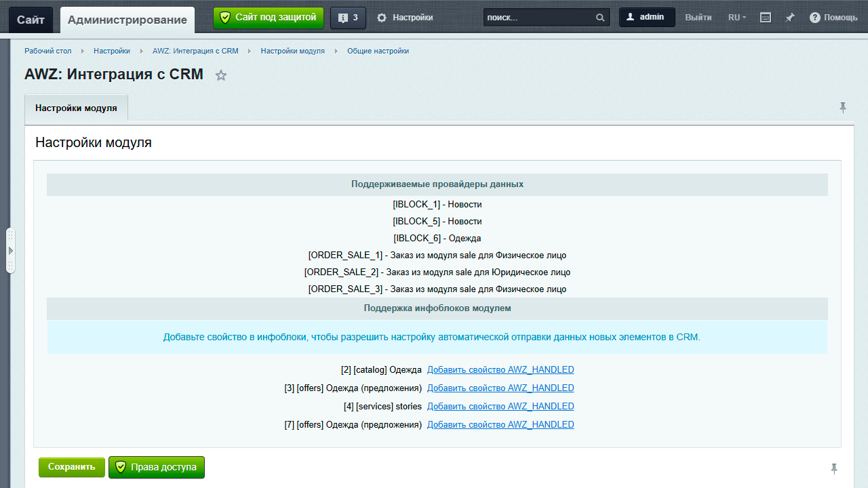Expand the collapsed left sidebar
Image resolution: width=868 pixels, height=488 pixels.
10,251
